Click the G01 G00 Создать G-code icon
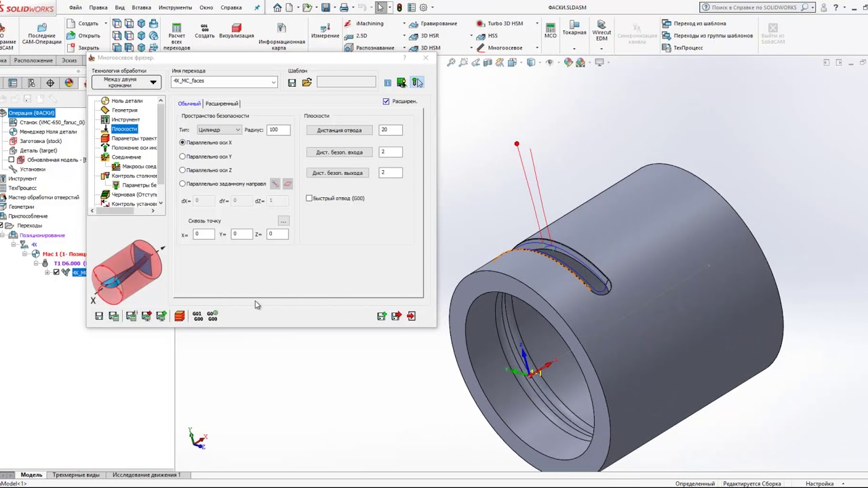Screen dimensions: 868x488 (x=205, y=31)
